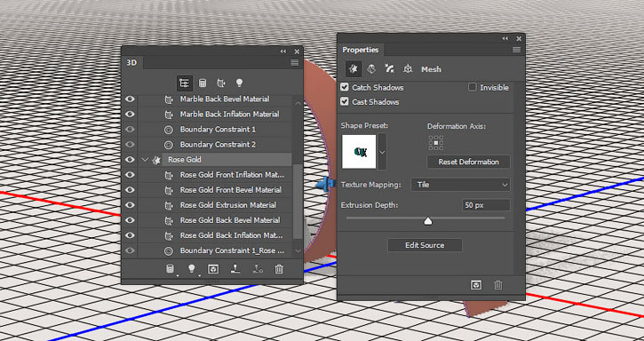Open Texture Mapping Tile dropdown
Image resolution: width=644 pixels, height=341 pixels.
(460, 185)
